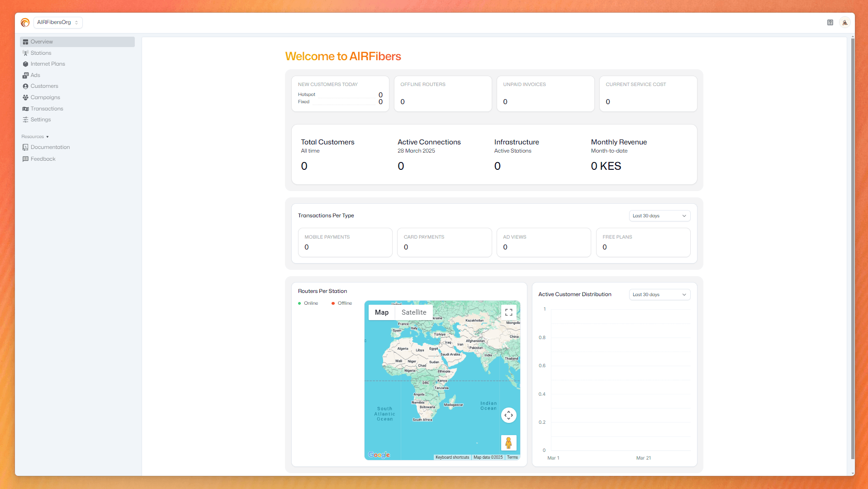Collapse the Resources section
Screen dimensions: 868x489
coord(35,137)
